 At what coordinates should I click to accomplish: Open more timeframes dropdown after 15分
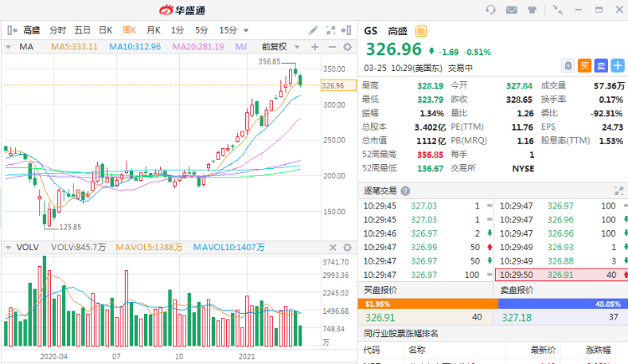pos(246,30)
